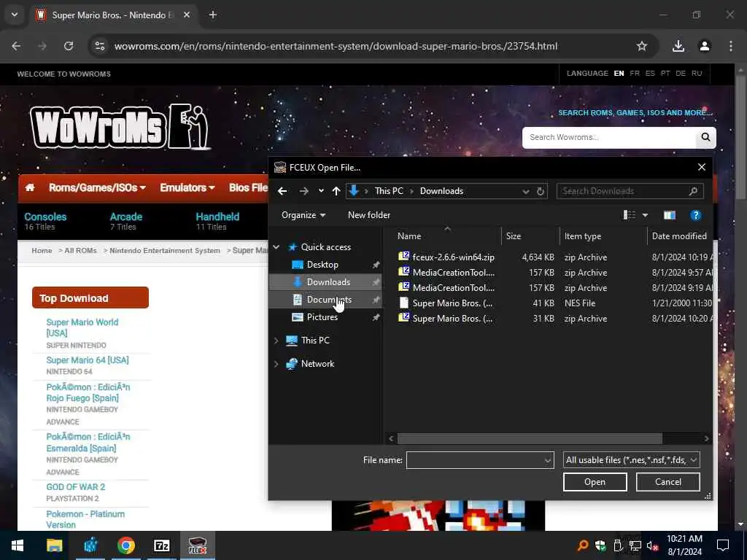Open 7-Zip from the taskbar

click(x=162, y=545)
